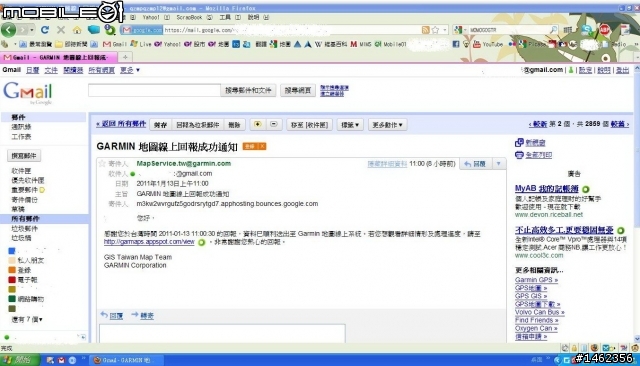Click the grey X stop-loading icon

tap(61, 30)
